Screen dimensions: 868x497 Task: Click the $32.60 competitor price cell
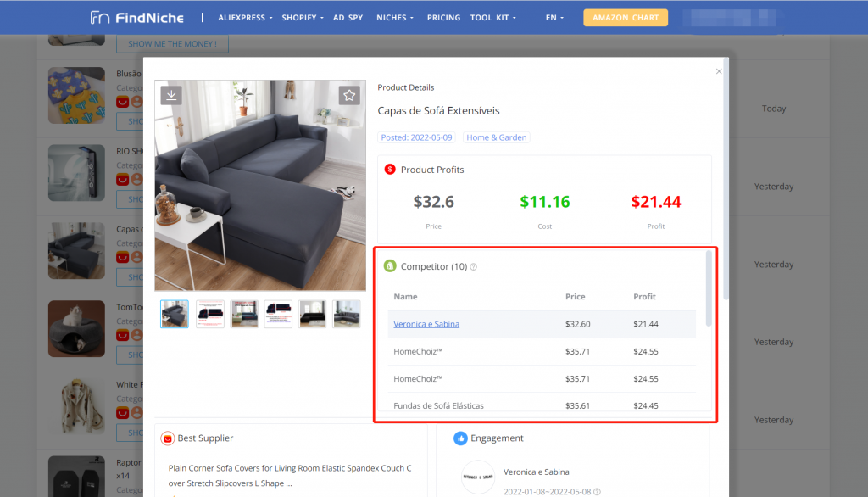coord(577,324)
